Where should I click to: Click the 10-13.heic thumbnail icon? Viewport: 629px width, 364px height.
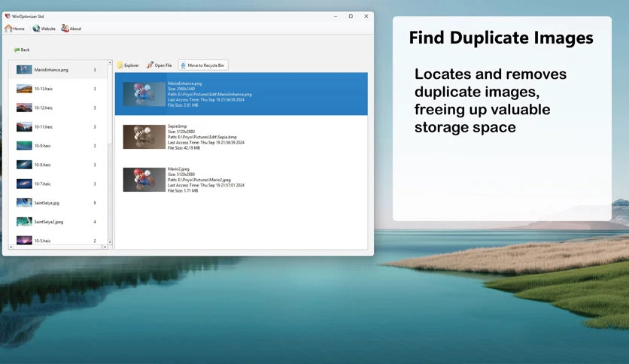(x=24, y=89)
